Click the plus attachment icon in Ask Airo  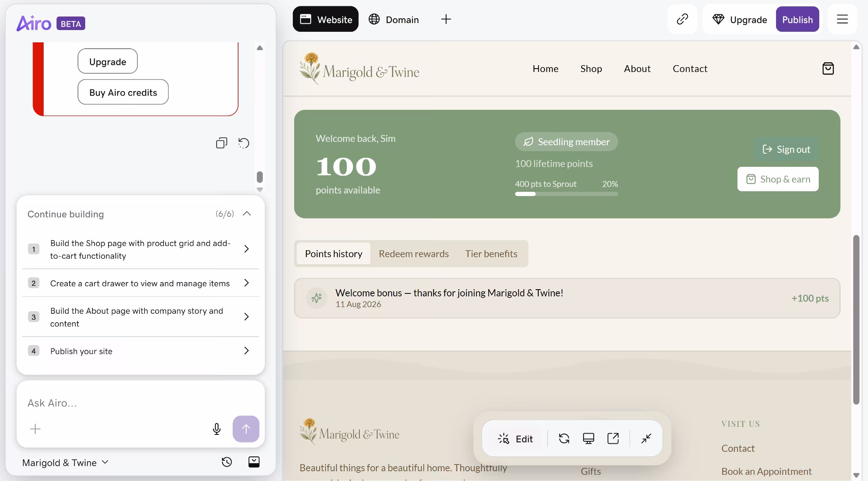pos(35,429)
